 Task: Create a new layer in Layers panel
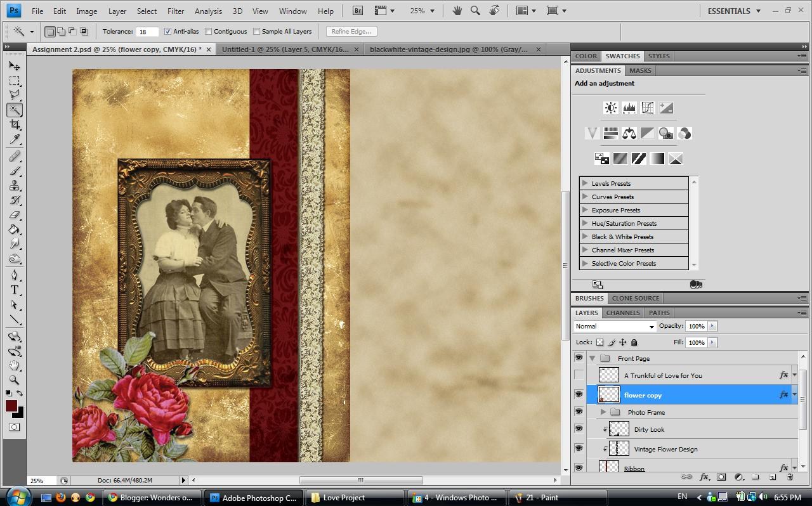pyautogui.click(x=773, y=477)
